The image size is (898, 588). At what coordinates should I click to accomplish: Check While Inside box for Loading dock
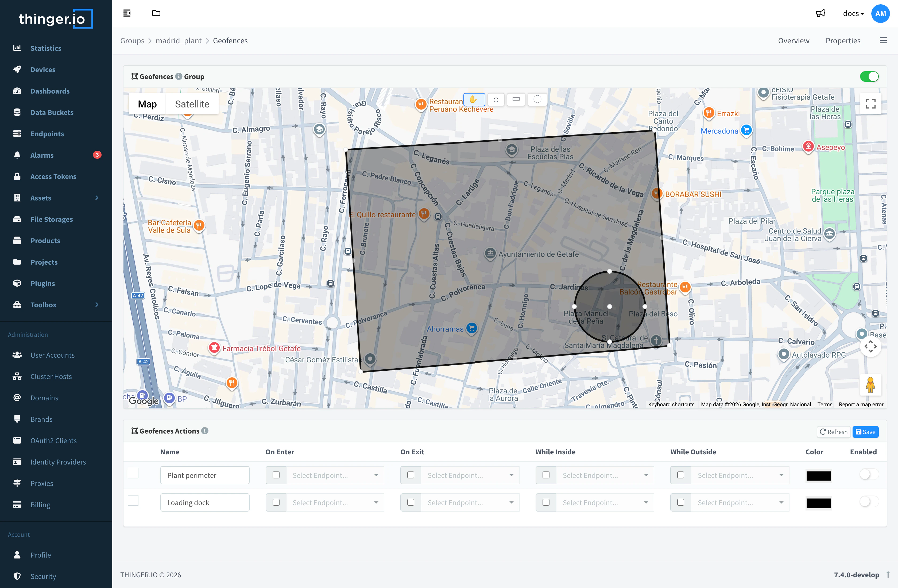(x=546, y=502)
